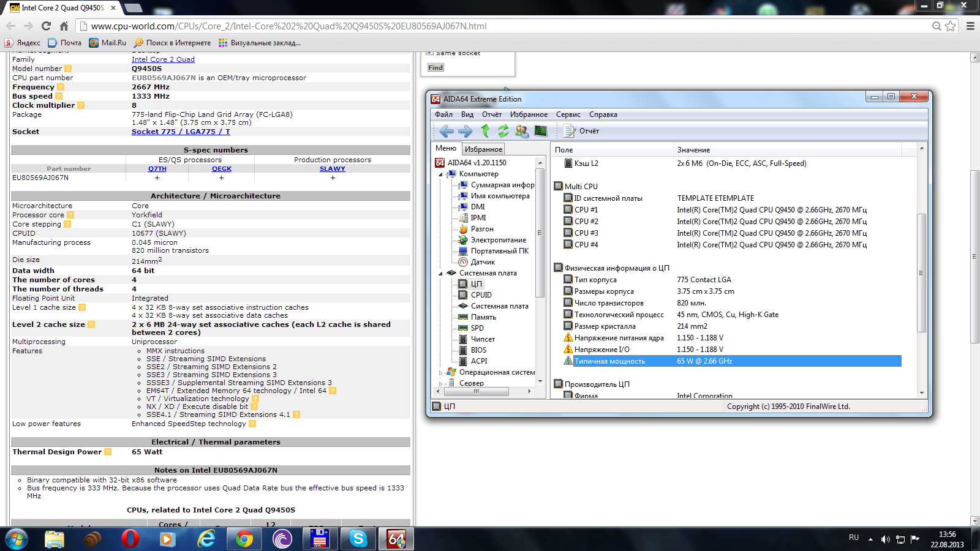Viewport: 980px width, 551px height.
Task: Click help icon next to Clock multiplier
Action: [81, 105]
